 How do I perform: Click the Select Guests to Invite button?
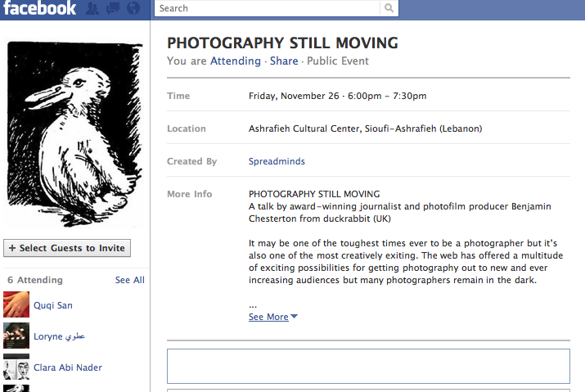pyautogui.click(x=67, y=248)
